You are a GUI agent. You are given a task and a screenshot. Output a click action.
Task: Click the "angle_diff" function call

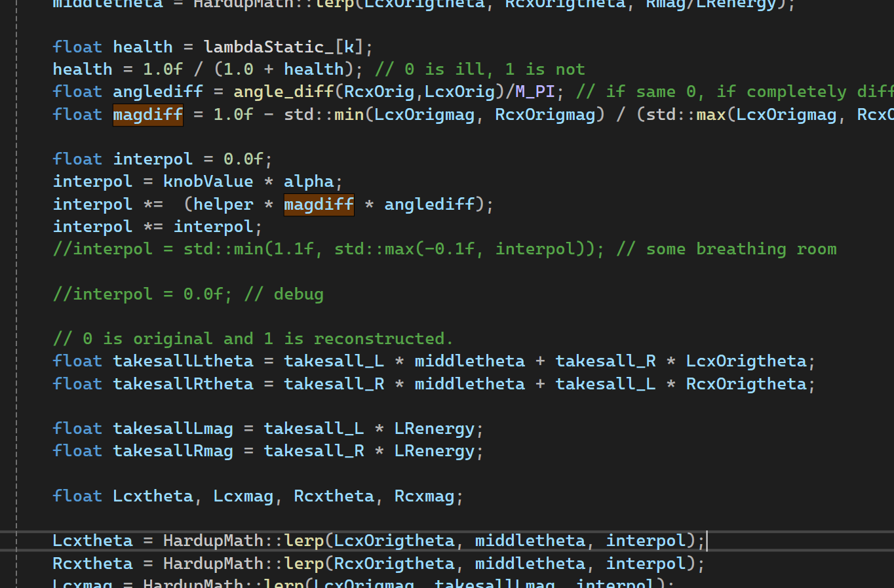pyautogui.click(x=284, y=92)
